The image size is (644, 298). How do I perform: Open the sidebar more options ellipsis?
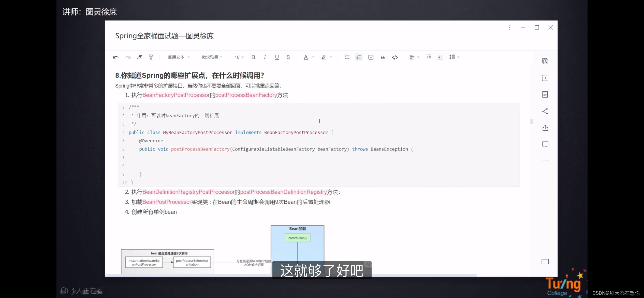545,161
